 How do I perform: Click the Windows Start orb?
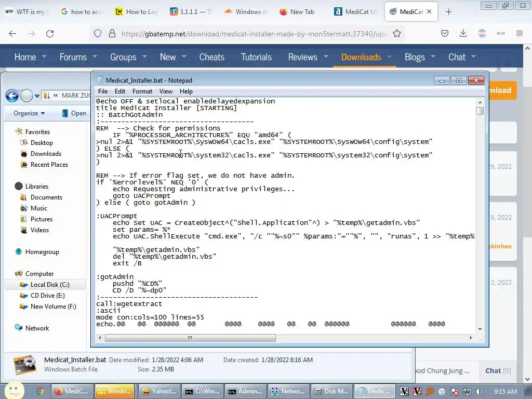point(14,391)
